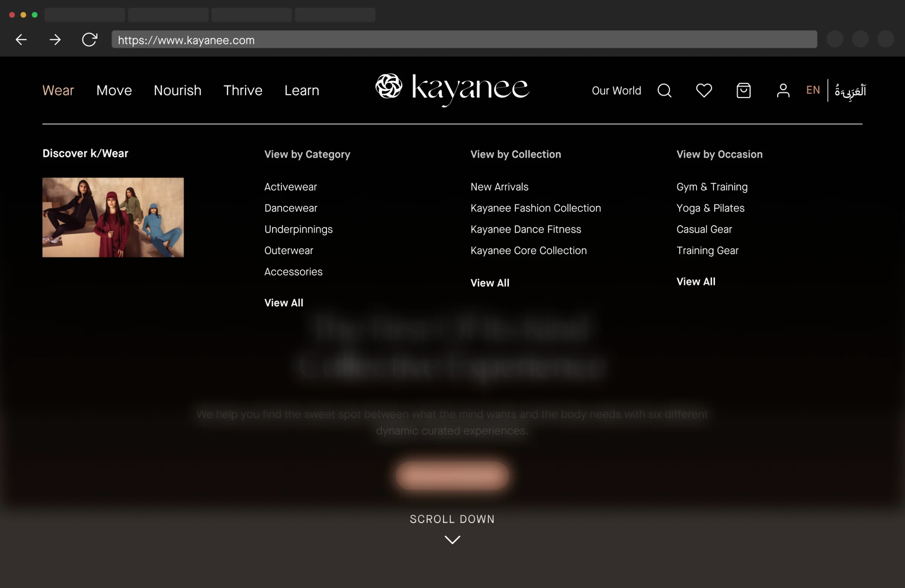905x588 pixels.
Task: Click the search magnifier icon
Action: [x=664, y=90]
